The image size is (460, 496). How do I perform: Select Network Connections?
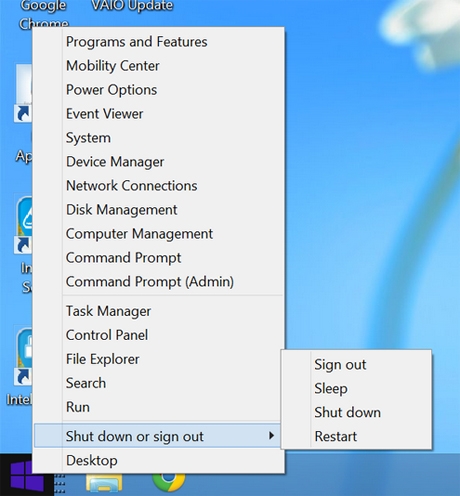159,186
